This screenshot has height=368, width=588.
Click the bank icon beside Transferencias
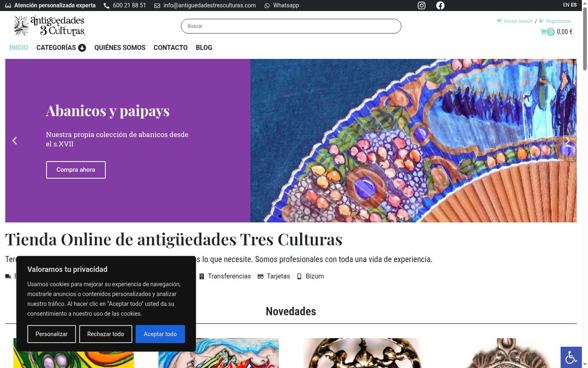tap(202, 276)
